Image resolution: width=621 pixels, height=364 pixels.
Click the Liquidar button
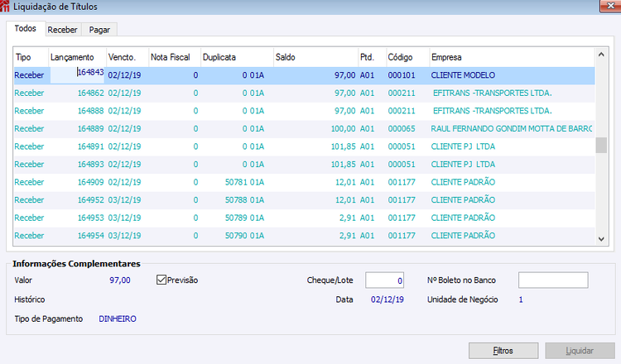point(580,351)
